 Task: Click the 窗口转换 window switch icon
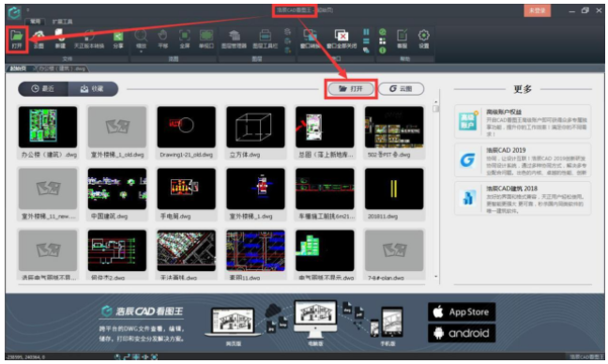(310, 36)
